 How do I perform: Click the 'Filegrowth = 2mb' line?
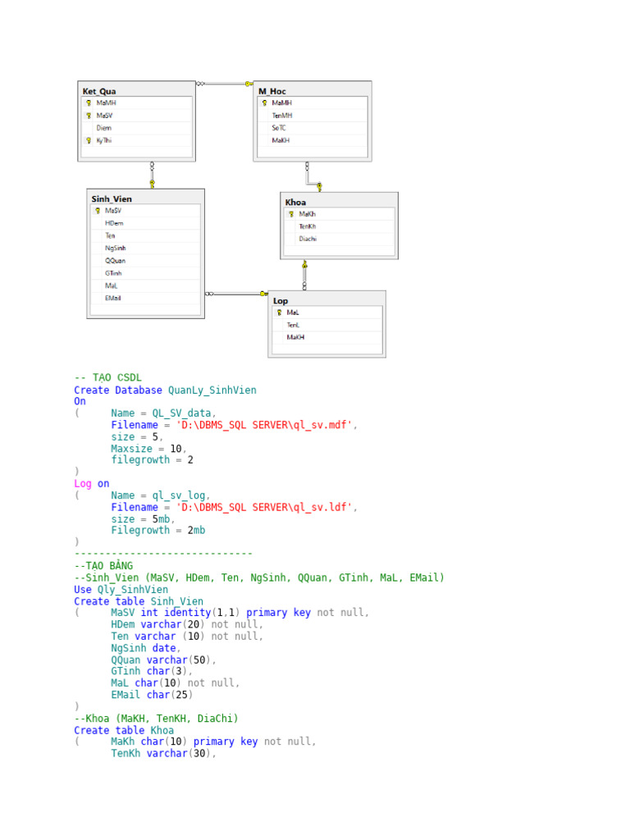click(158, 531)
